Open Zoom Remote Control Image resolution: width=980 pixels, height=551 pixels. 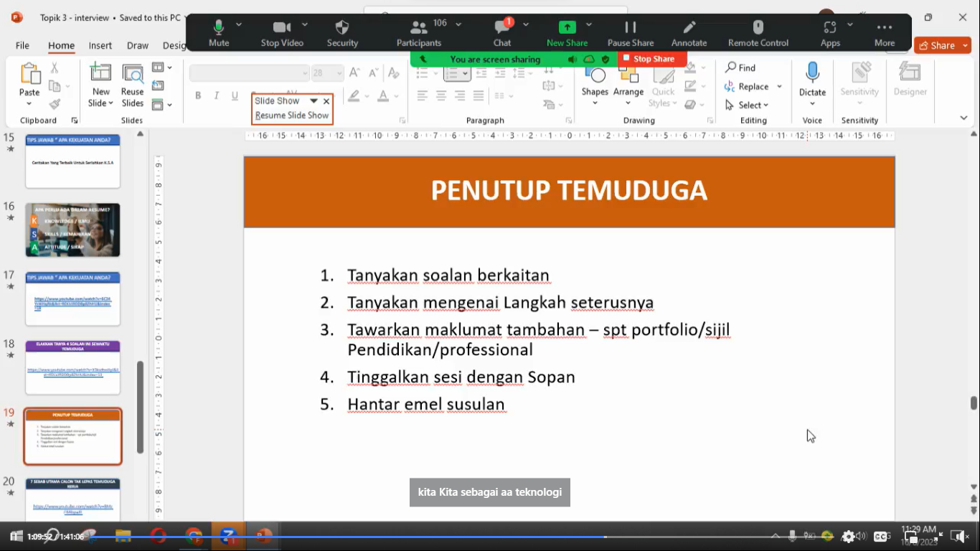(758, 34)
